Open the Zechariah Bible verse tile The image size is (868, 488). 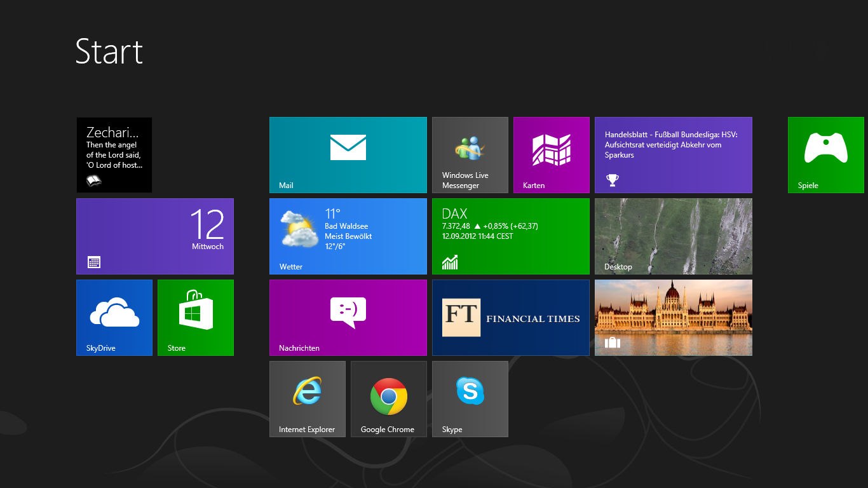click(x=114, y=154)
